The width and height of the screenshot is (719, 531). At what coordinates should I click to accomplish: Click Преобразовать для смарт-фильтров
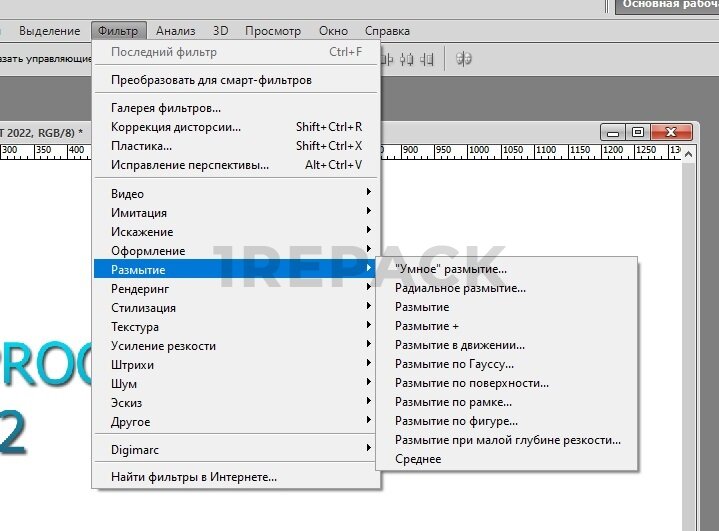[211, 79]
